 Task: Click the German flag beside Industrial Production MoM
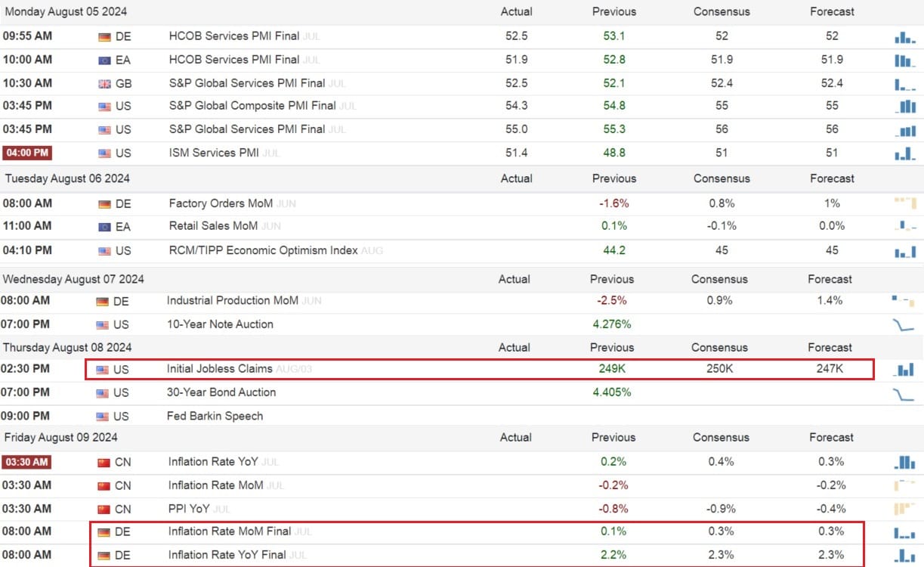pyautogui.click(x=103, y=302)
